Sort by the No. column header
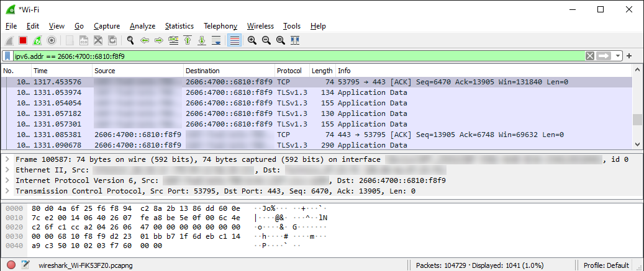The height and width of the screenshot is (271, 644). tap(16, 71)
